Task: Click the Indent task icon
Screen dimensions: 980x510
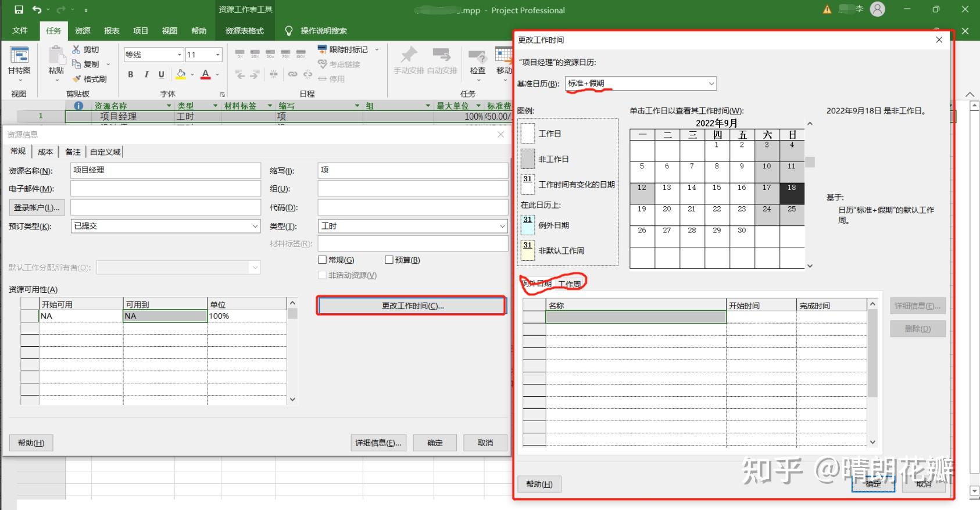Action: (x=255, y=74)
